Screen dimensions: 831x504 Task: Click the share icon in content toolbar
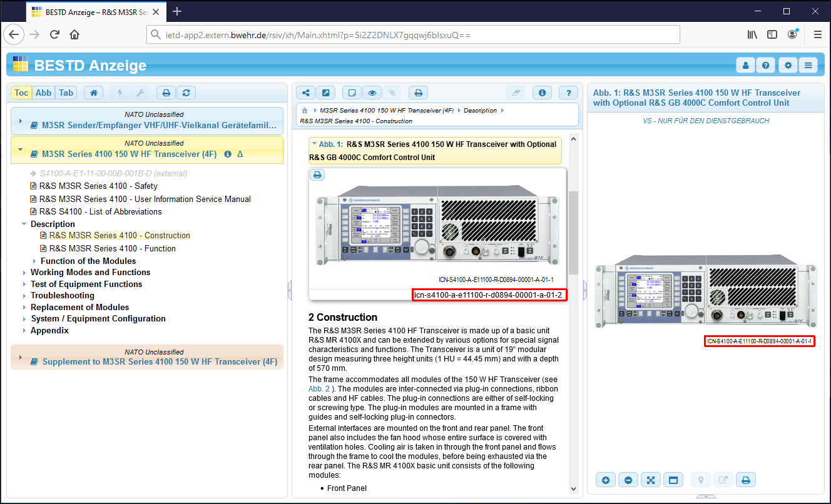click(x=305, y=93)
